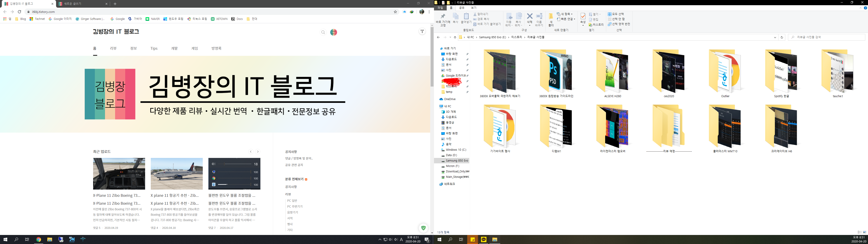Click the blog search magnifier icon
The height and width of the screenshot is (244, 868).
pos(323,32)
